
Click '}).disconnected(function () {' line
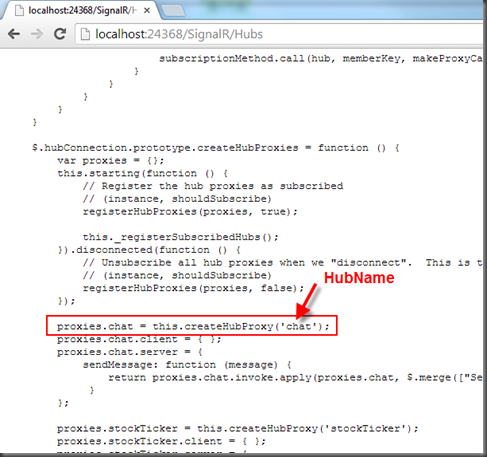click(149, 250)
